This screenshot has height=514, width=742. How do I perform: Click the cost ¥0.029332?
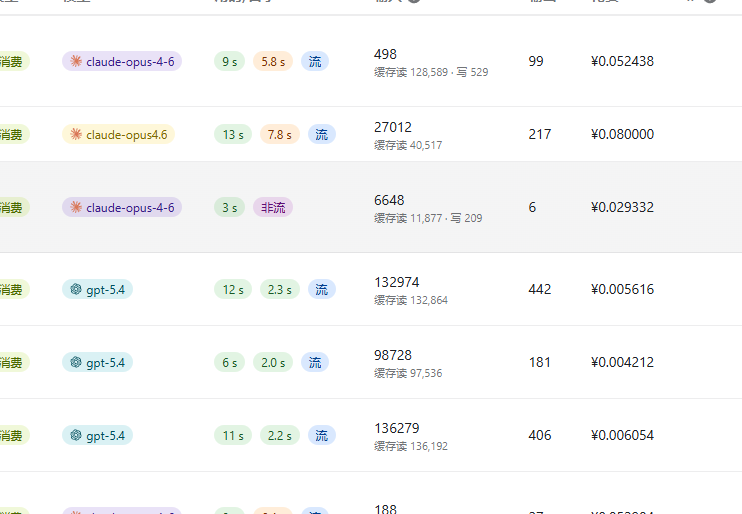point(622,207)
